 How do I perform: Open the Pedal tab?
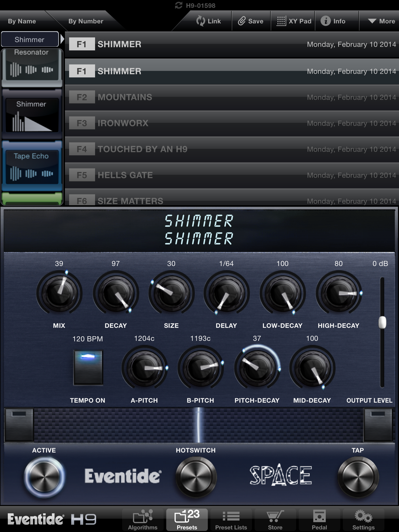coord(320,520)
